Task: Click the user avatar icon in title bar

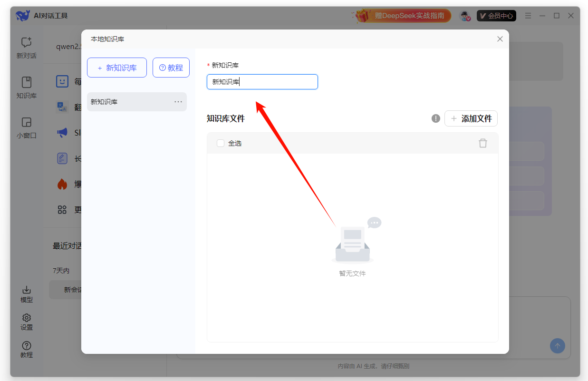Action: click(464, 16)
